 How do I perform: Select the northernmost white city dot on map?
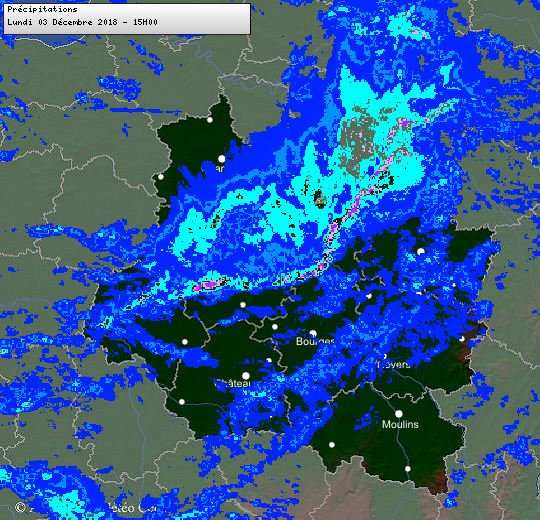click(210, 120)
